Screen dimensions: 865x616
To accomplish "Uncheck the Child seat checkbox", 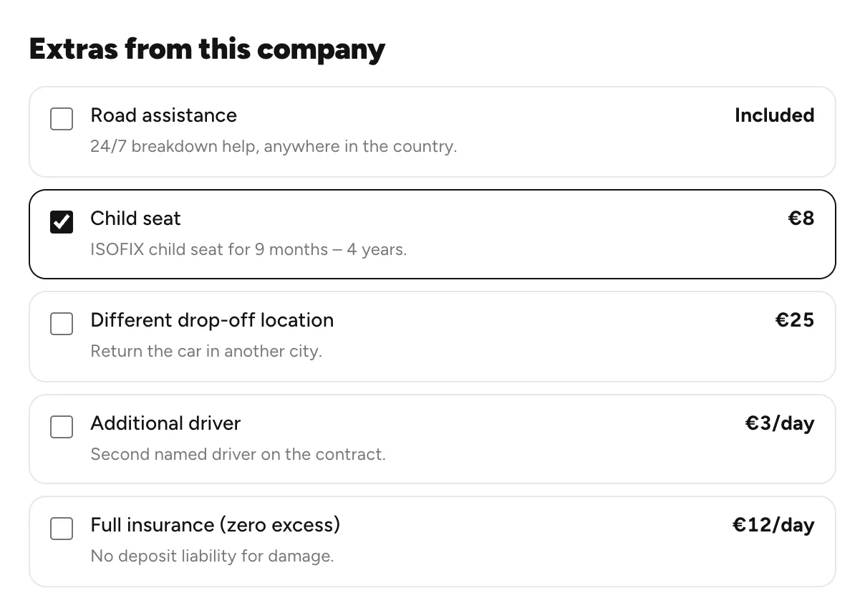I will point(62,222).
